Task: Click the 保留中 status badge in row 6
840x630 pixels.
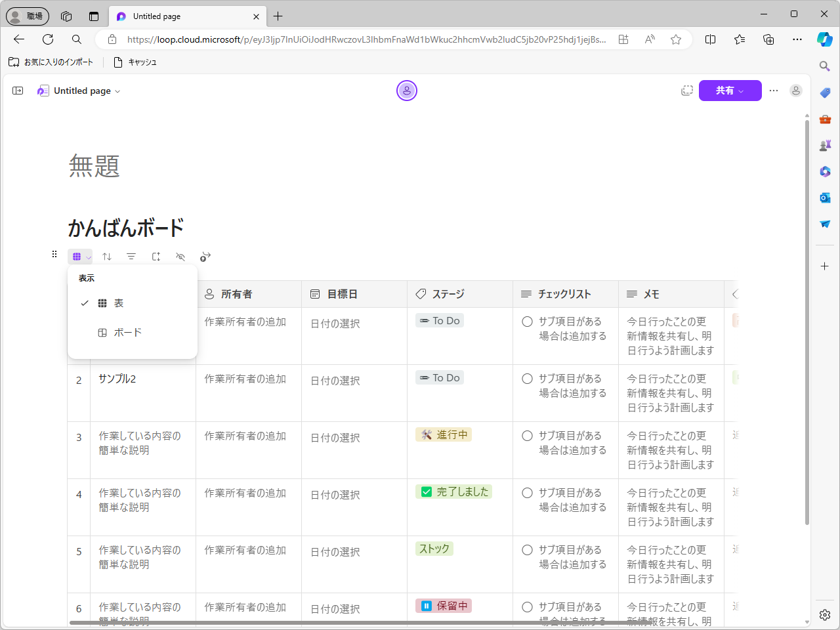Action: [444, 605]
